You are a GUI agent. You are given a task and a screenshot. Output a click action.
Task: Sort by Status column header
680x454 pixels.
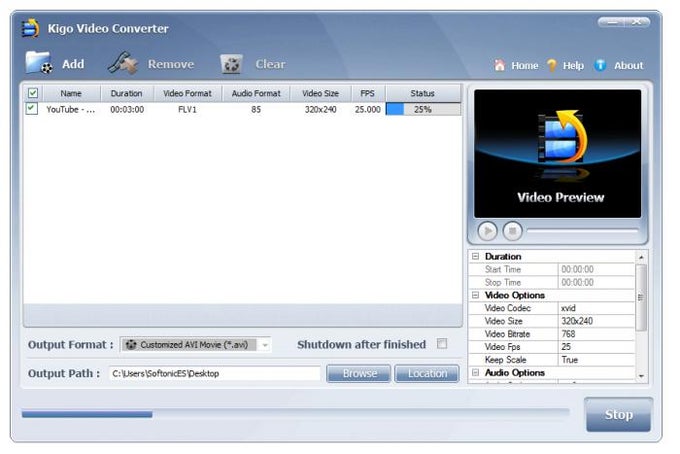[423, 93]
